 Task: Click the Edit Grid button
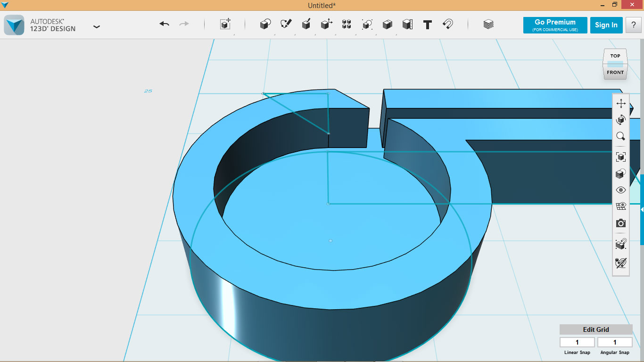[x=596, y=329]
